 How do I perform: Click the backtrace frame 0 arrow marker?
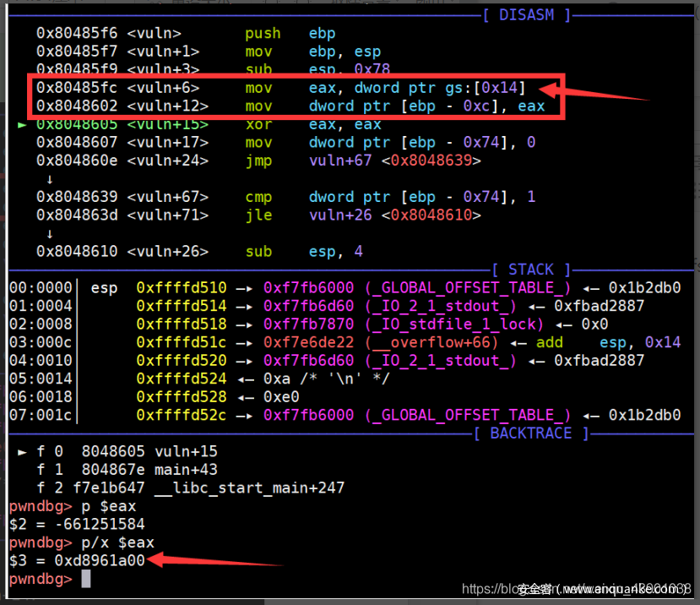click(x=23, y=451)
